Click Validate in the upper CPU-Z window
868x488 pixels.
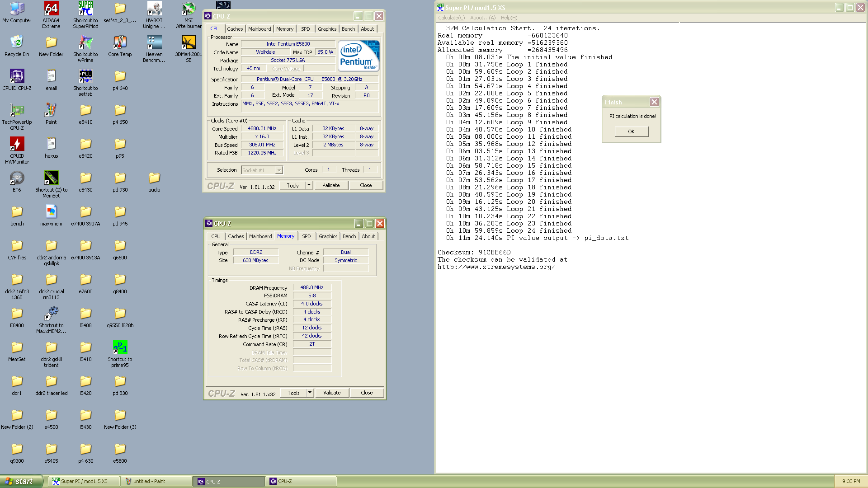[331, 185]
